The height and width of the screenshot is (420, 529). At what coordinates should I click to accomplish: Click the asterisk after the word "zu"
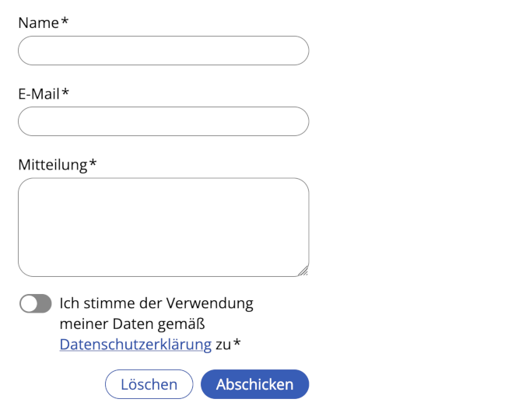(x=237, y=343)
